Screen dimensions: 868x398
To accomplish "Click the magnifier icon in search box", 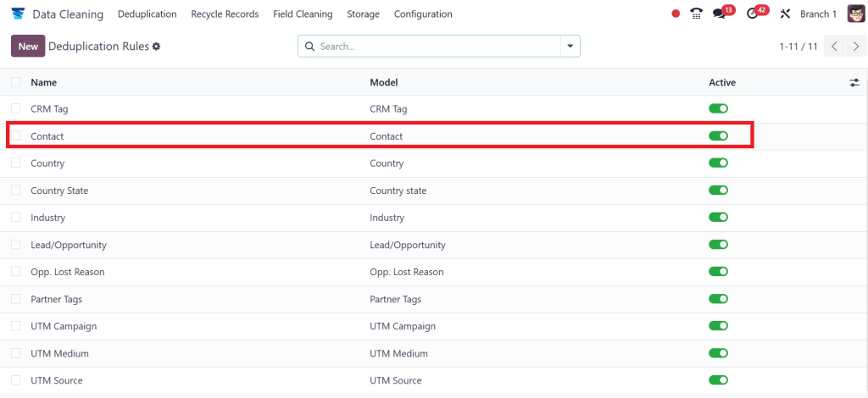I will [309, 47].
